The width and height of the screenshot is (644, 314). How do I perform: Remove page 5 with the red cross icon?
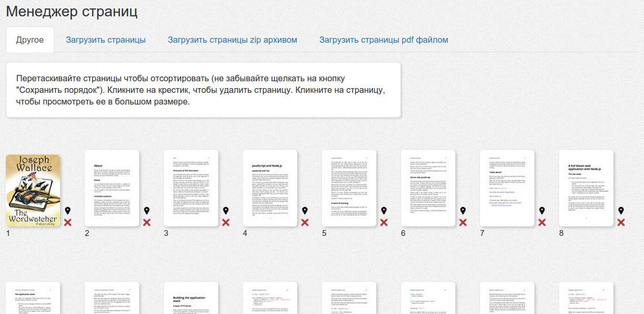click(x=384, y=223)
